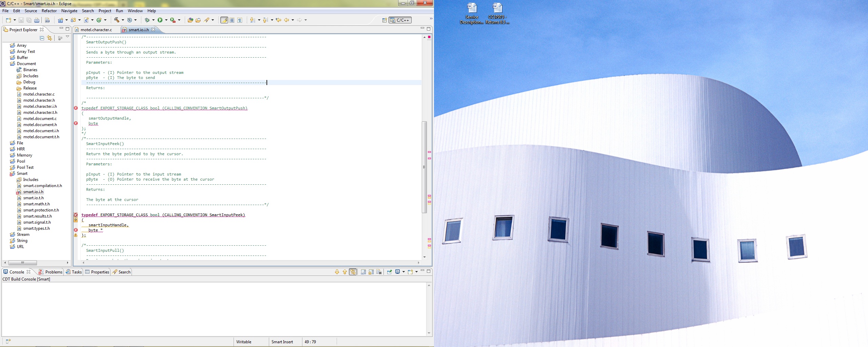
Task: Toggle Show Whitespace Characters
Action: (x=240, y=20)
